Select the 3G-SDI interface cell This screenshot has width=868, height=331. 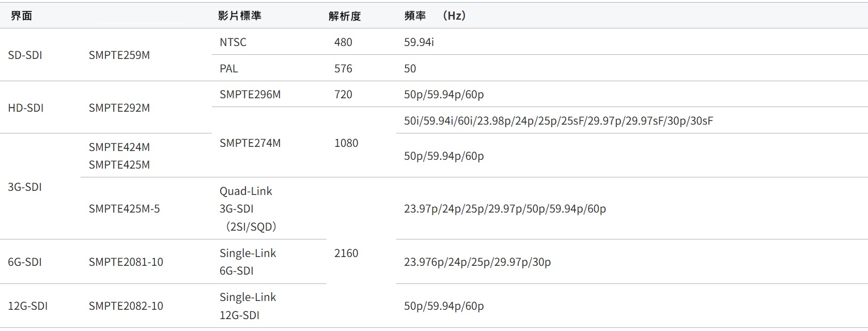25,187
